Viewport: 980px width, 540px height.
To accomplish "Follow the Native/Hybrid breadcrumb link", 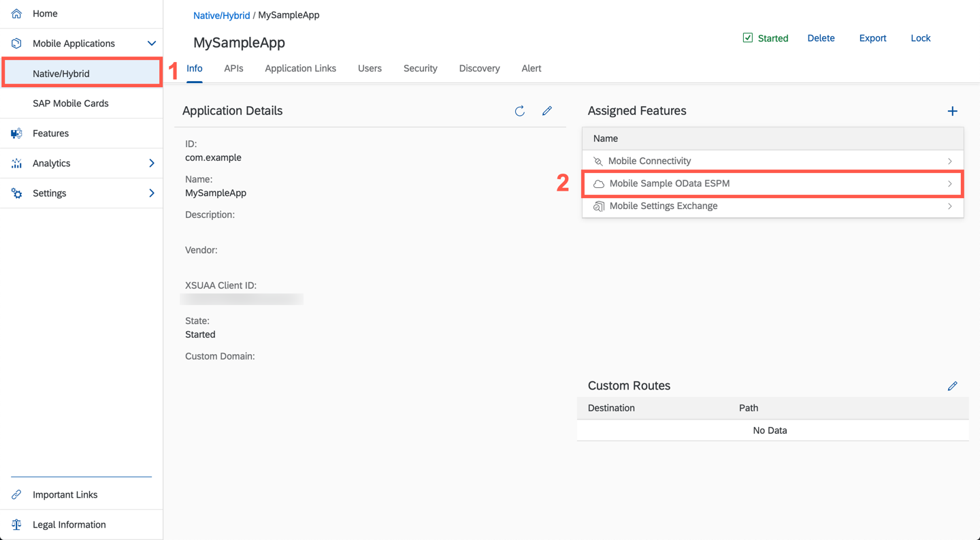I will pyautogui.click(x=222, y=16).
